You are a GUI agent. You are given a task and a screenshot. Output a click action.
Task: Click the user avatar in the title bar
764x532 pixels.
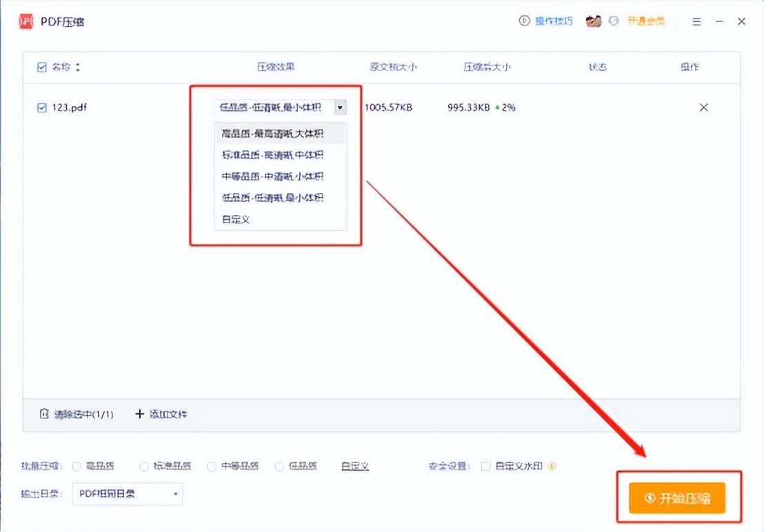592,21
